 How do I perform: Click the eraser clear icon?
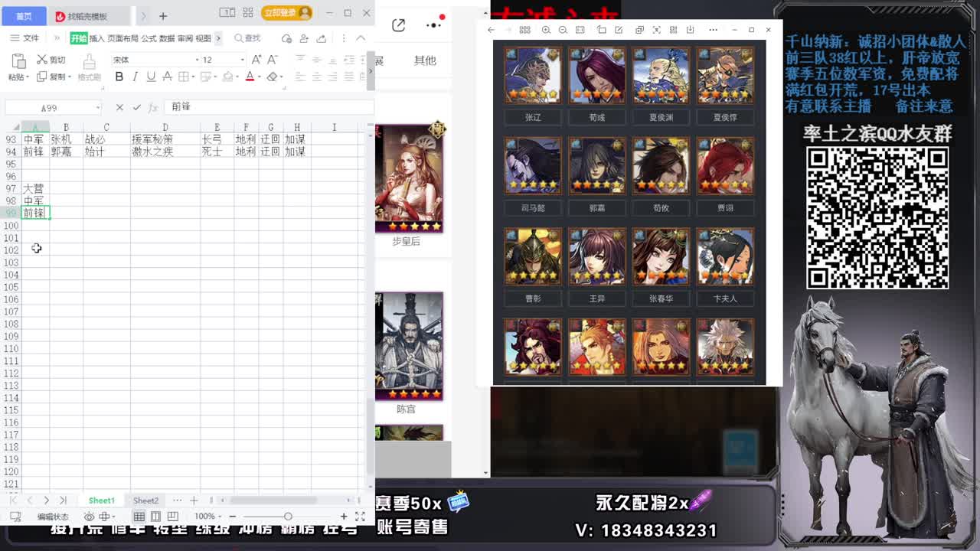click(x=272, y=77)
